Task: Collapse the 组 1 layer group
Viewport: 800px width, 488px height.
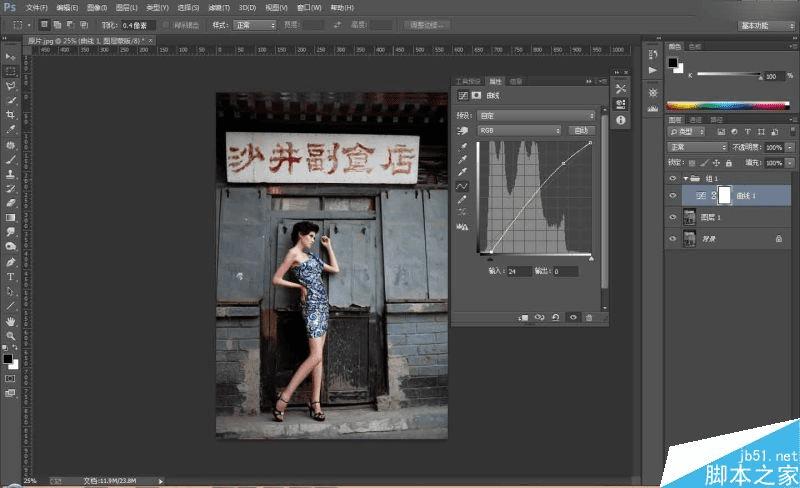Action: 684,178
